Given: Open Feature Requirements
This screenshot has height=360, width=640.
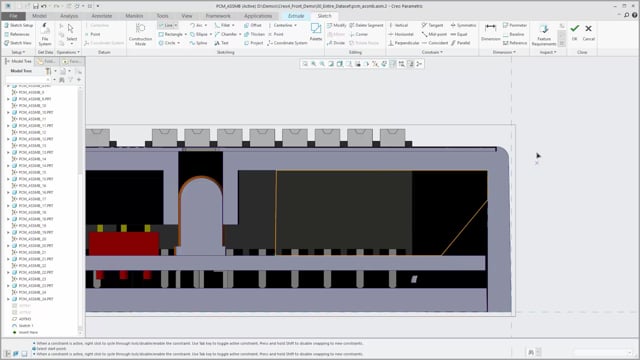Looking at the screenshot, I should coord(544,35).
